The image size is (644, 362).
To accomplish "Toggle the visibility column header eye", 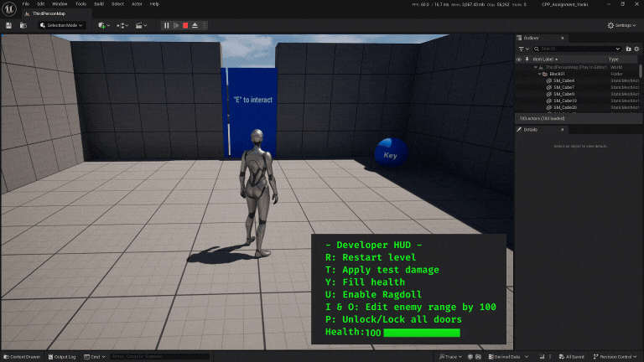I will (519, 59).
